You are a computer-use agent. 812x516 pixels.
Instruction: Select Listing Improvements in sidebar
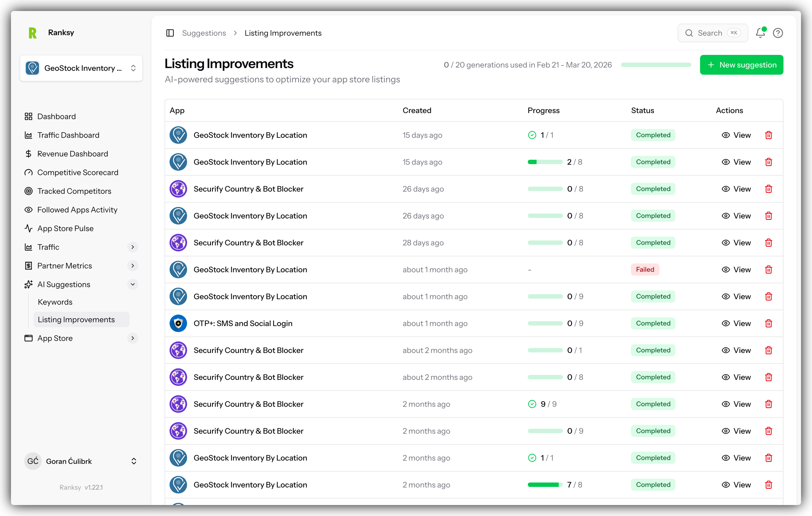[x=81, y=319]
